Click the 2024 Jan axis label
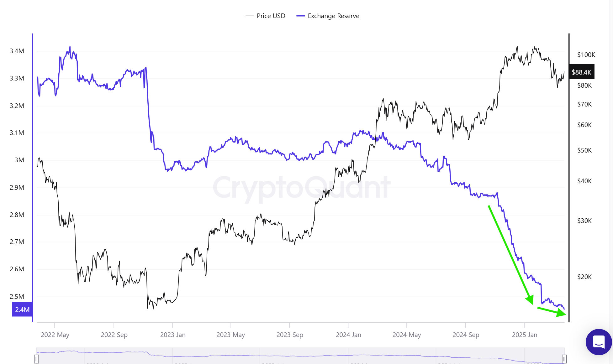 (x=348, y=335)
